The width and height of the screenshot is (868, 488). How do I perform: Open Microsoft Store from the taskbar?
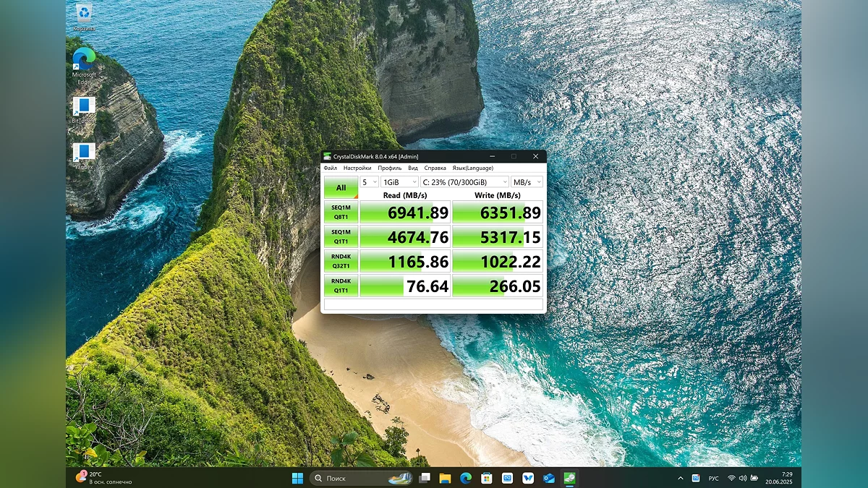(487, 478)
